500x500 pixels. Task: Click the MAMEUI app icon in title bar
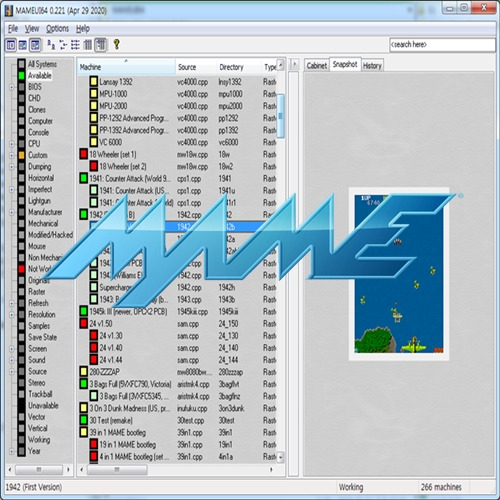[x=9, y=10]
